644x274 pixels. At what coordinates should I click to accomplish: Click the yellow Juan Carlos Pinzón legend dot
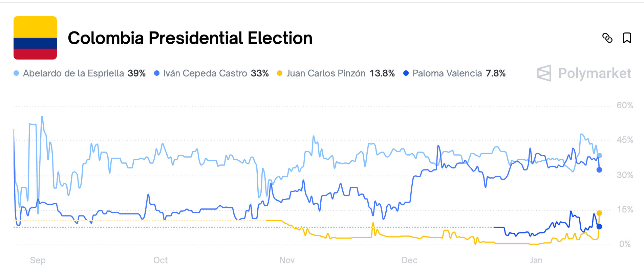coord(280,73)
